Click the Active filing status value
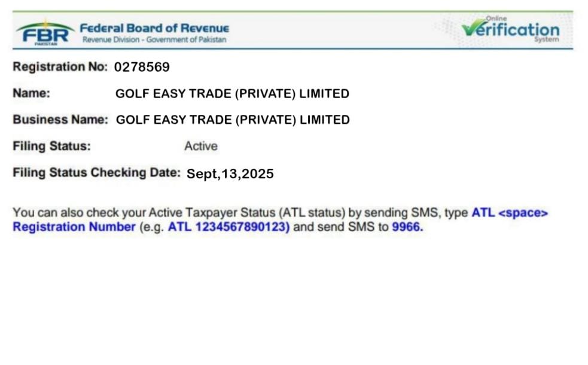The height and width of the screenshot is (365, 588). click(x=201, y=147)
